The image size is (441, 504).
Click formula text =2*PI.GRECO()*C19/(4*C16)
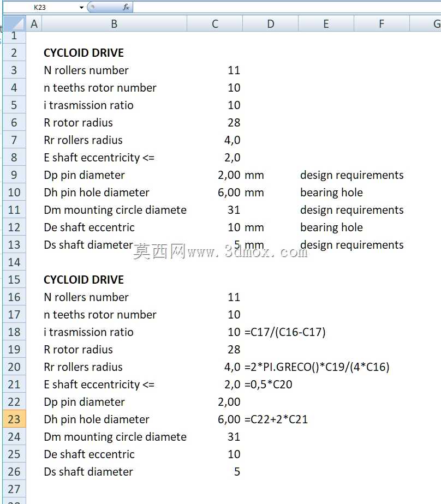point(317,367)
